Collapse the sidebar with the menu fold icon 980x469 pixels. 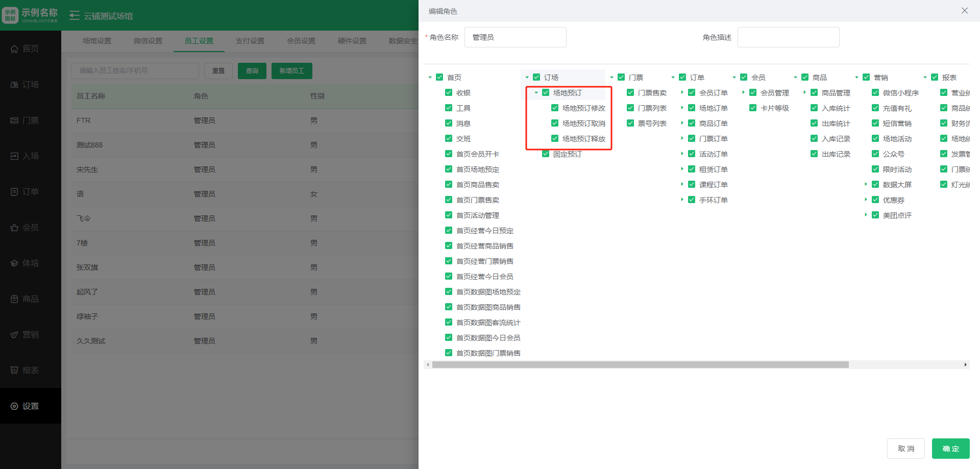(75, 16)
